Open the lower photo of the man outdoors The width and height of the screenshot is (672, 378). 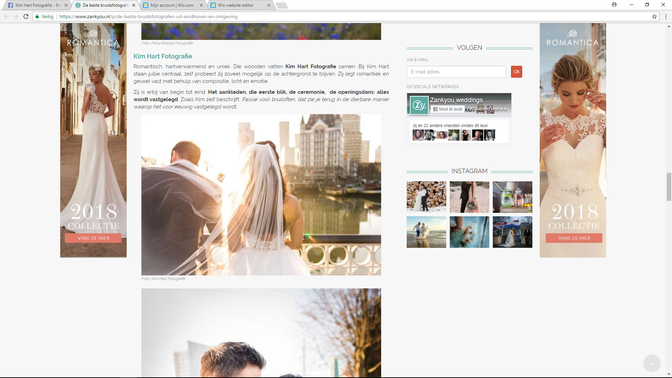click(x=261, y=333)
